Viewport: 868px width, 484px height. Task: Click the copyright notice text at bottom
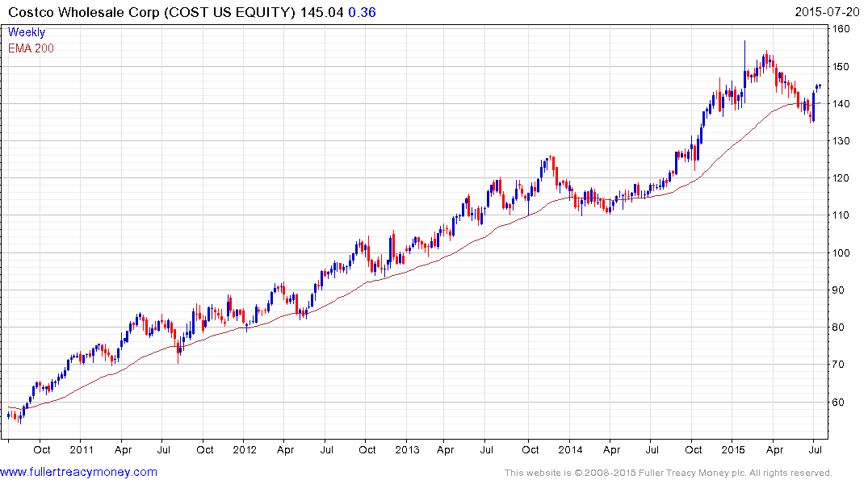click(669, 473)
